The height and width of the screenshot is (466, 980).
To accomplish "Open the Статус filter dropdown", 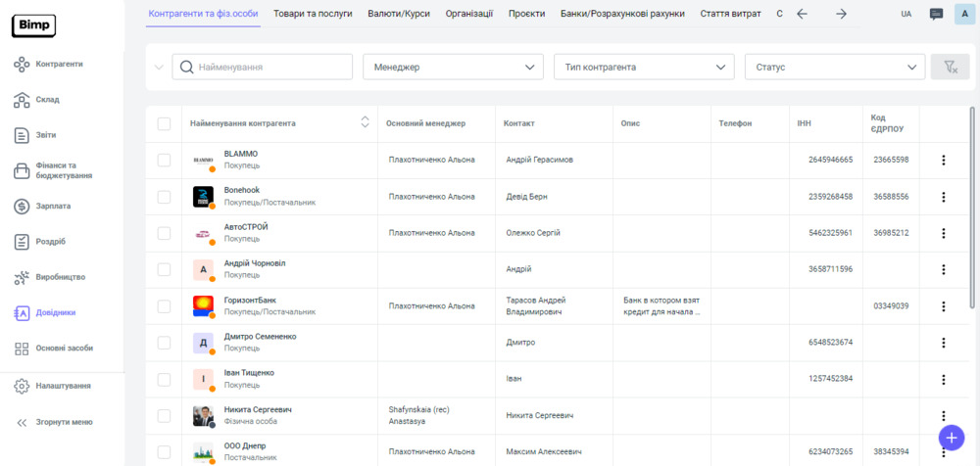I will (834, 67).
